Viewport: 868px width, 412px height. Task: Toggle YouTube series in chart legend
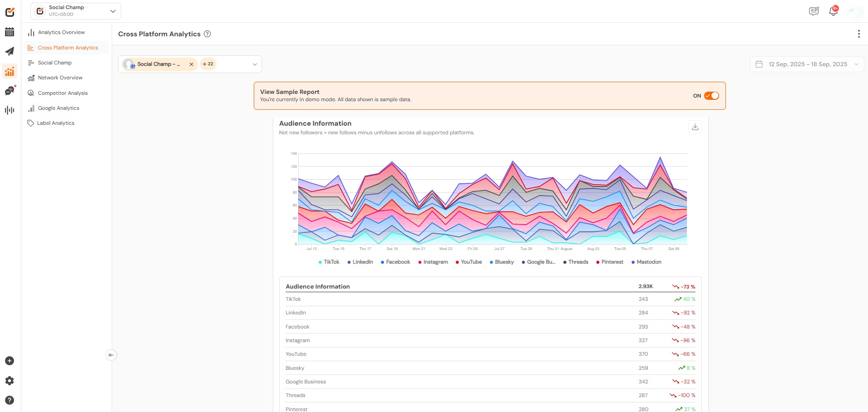point(469,262)
